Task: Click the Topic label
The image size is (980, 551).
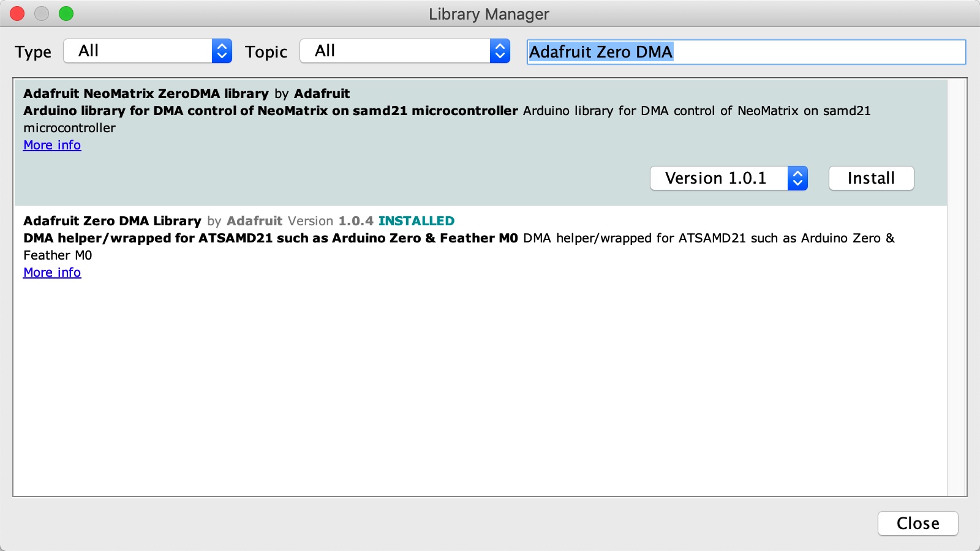Action: point(266,52)
